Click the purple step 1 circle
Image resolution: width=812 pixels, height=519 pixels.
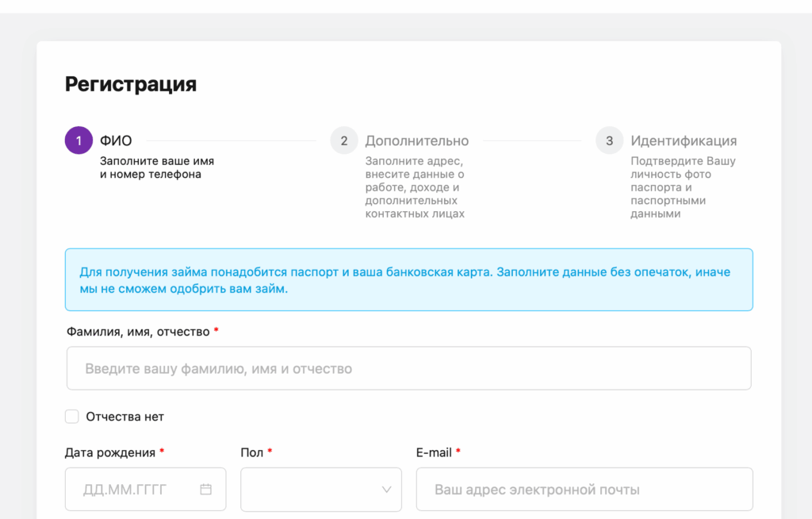(x=79, y=140)
